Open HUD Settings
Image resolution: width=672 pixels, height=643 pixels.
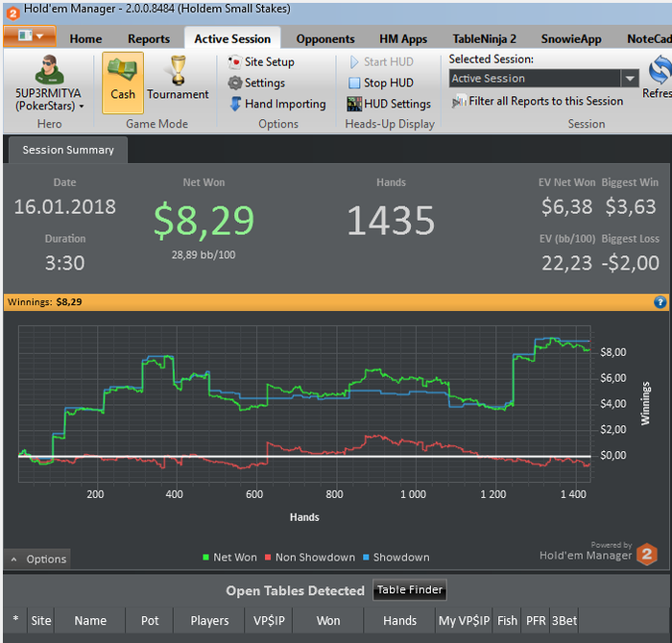[x=389, y=104]
